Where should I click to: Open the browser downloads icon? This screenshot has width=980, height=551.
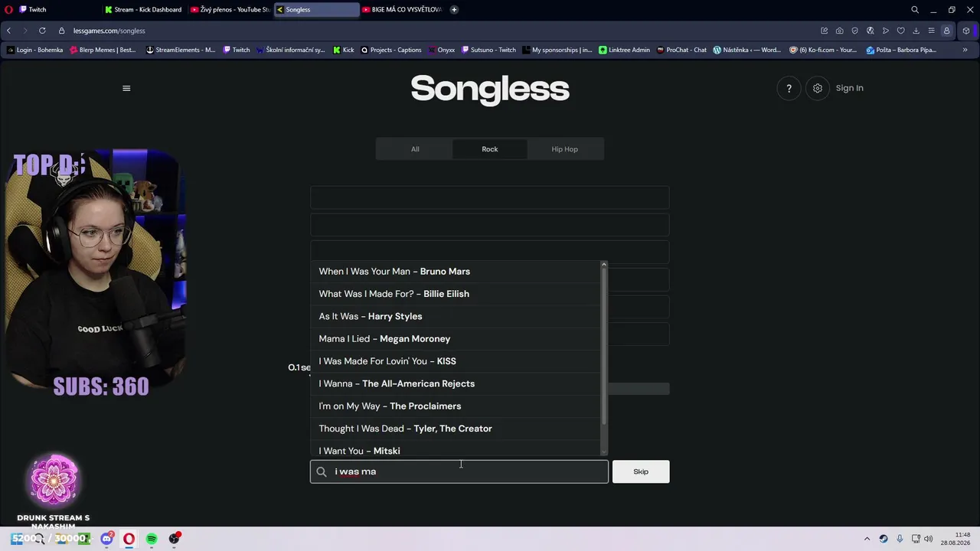pos(916,31)
